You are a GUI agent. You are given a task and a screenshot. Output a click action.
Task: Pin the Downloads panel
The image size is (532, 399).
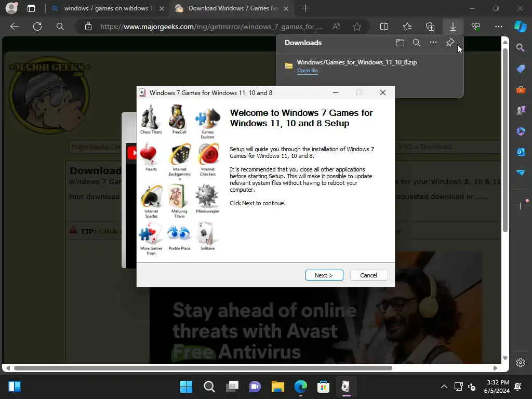[450, 43]
